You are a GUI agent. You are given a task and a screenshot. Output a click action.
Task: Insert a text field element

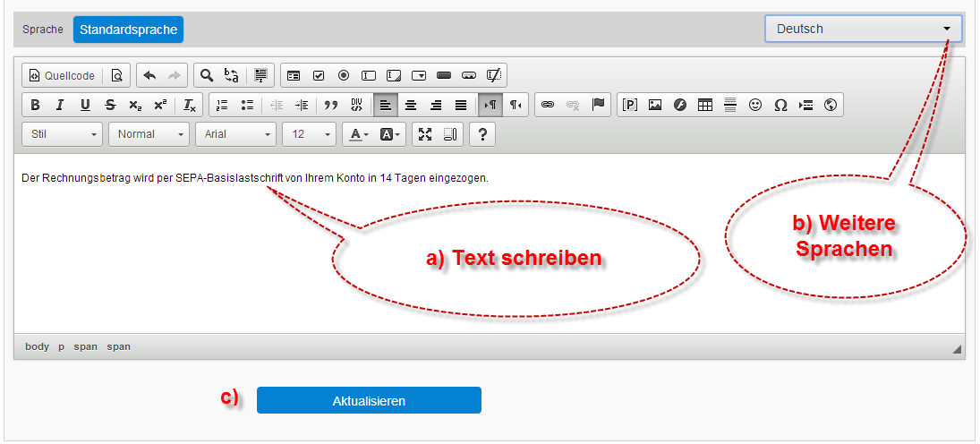(x=369, y=76)
